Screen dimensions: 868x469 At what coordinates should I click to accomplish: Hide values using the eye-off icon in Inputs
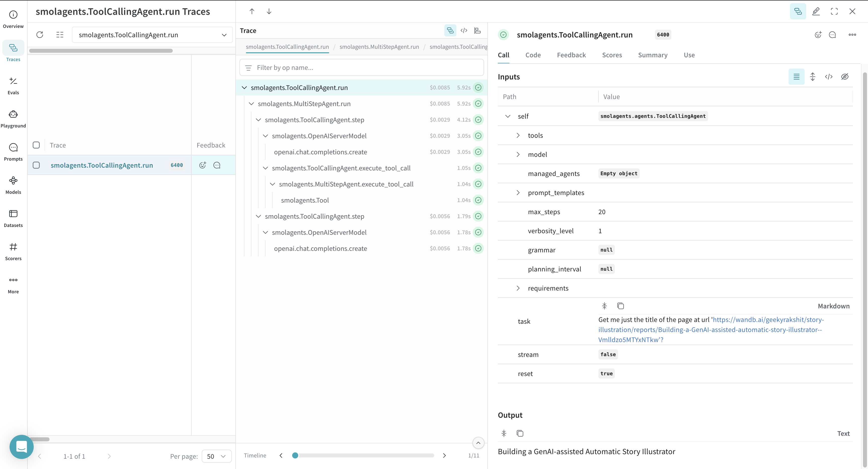pos(845,76)
